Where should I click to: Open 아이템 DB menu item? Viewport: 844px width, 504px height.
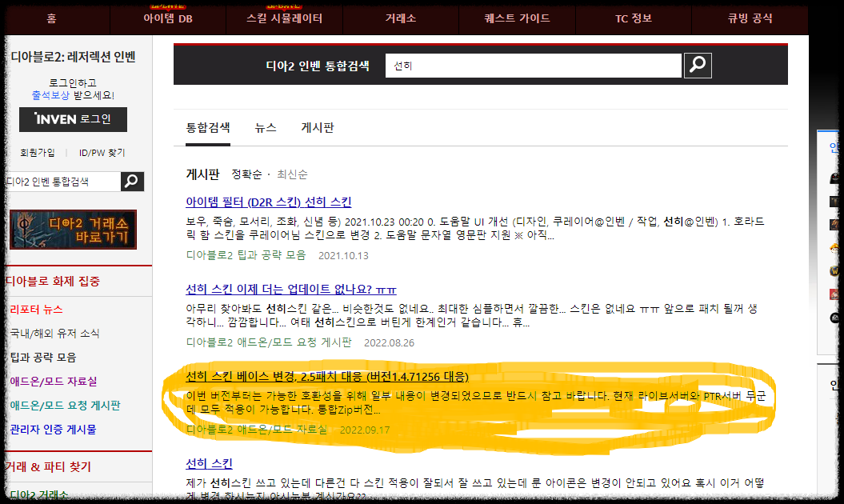pos(168,19)
